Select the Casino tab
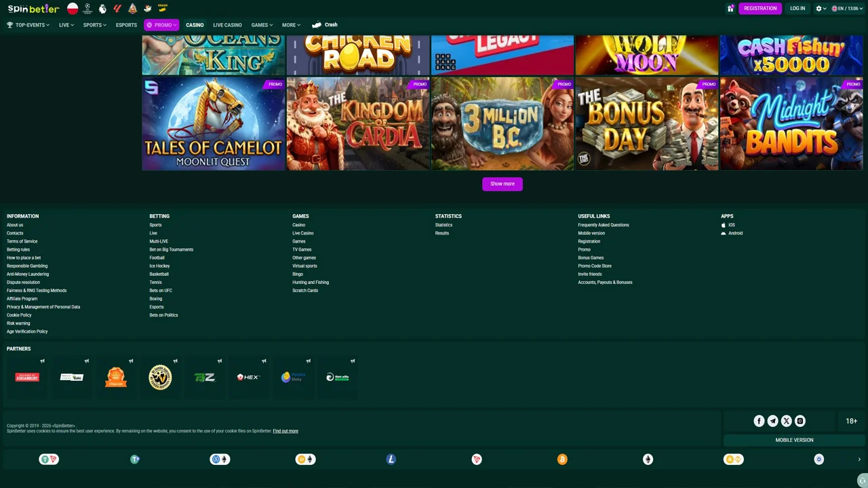The image size is (868, 488). click(x=195, y=25)
